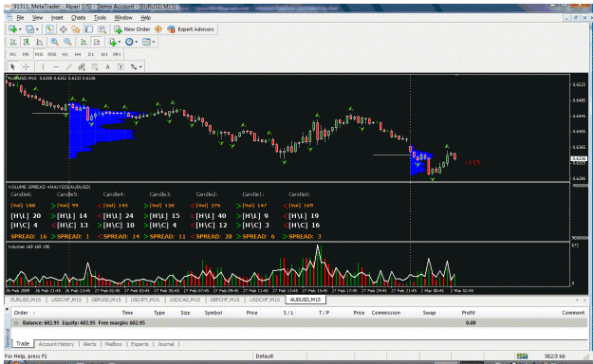
Task: Open the Templates icon
Action: point(146,42)
